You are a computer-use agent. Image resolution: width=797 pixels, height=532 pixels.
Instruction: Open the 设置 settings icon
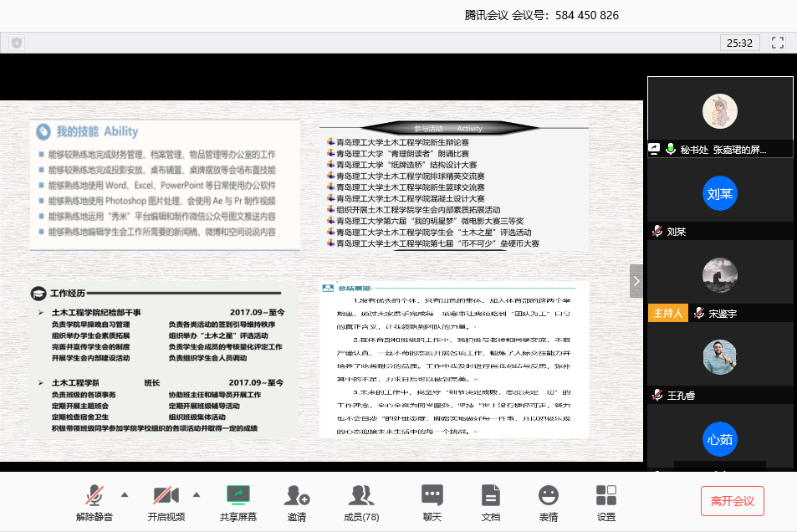606,495
